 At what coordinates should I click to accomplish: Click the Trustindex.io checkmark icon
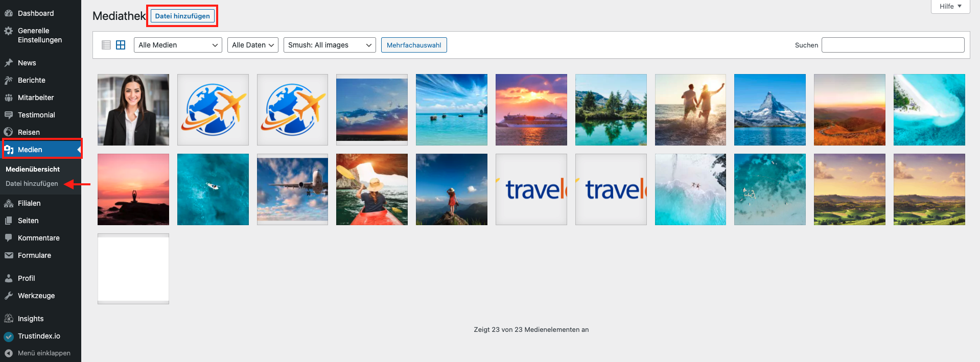tap(9, 336)
